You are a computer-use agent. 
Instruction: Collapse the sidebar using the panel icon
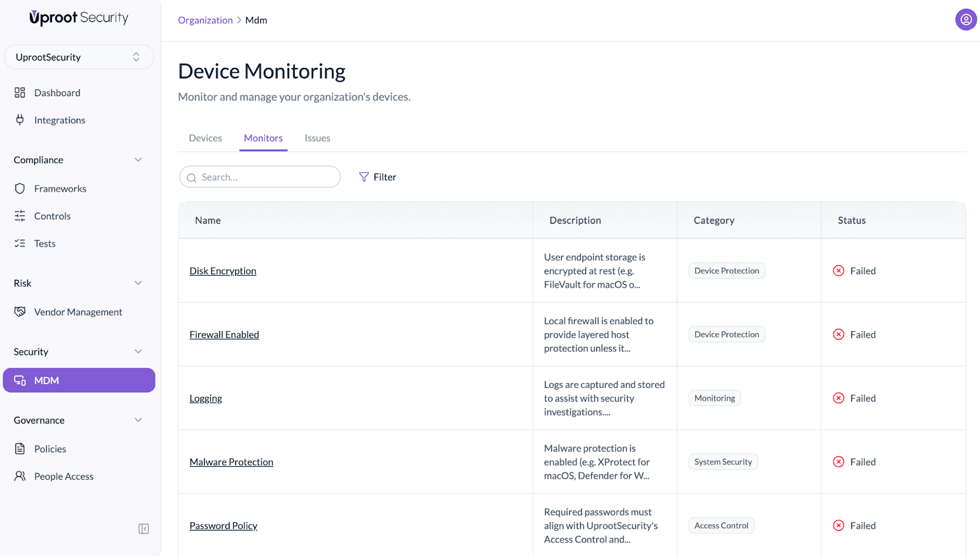click(x=144, y=529)
